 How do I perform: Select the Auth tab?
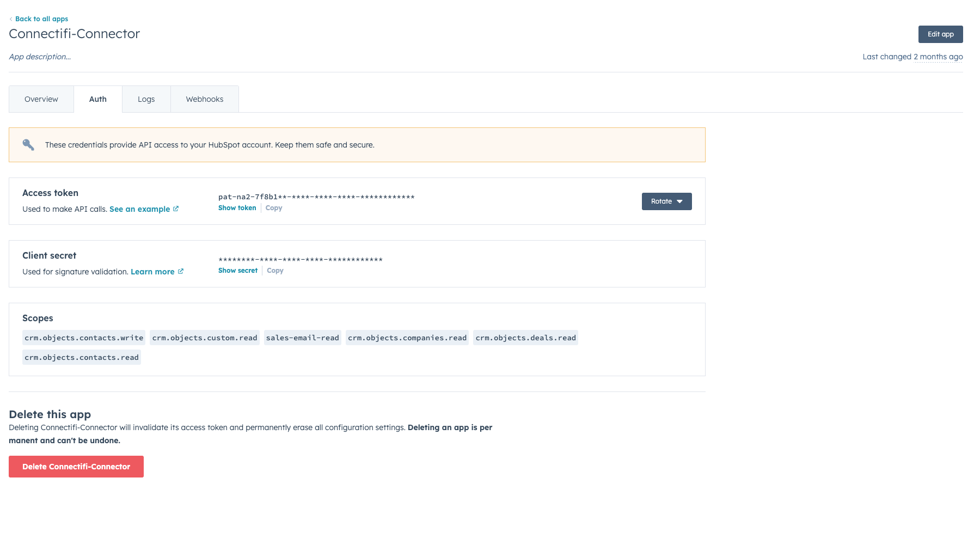(98, 99)
